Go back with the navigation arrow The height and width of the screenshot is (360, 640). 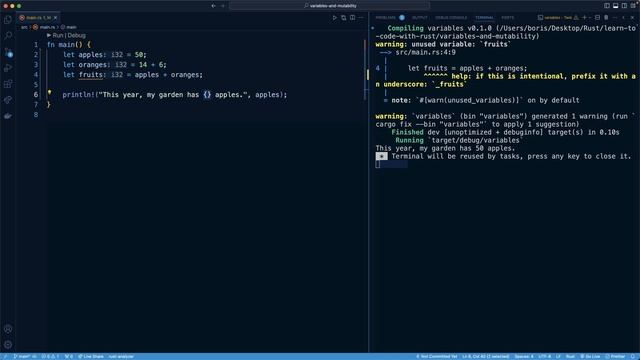tap(213, 6)
